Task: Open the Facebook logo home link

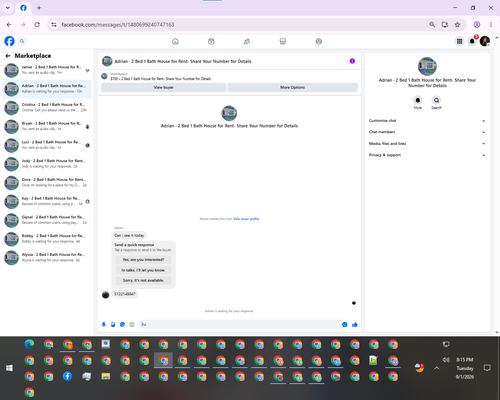Action: click(9, 41)
